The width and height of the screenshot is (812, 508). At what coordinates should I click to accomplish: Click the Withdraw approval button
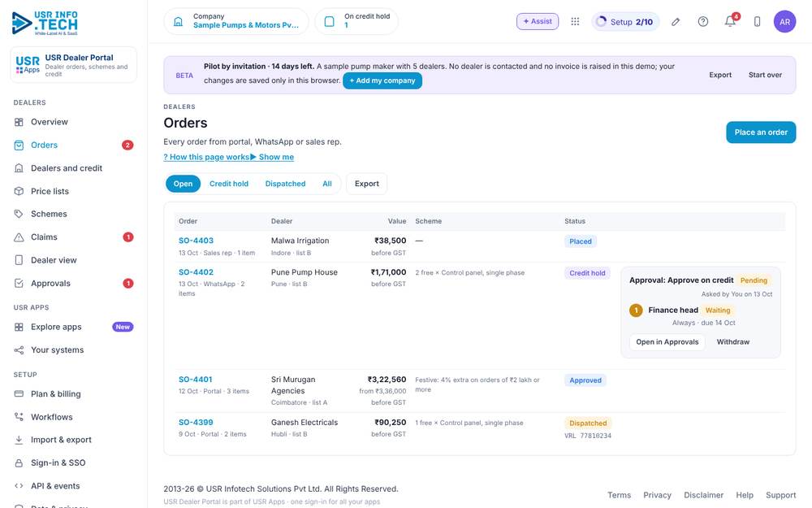tap(732, 342)
